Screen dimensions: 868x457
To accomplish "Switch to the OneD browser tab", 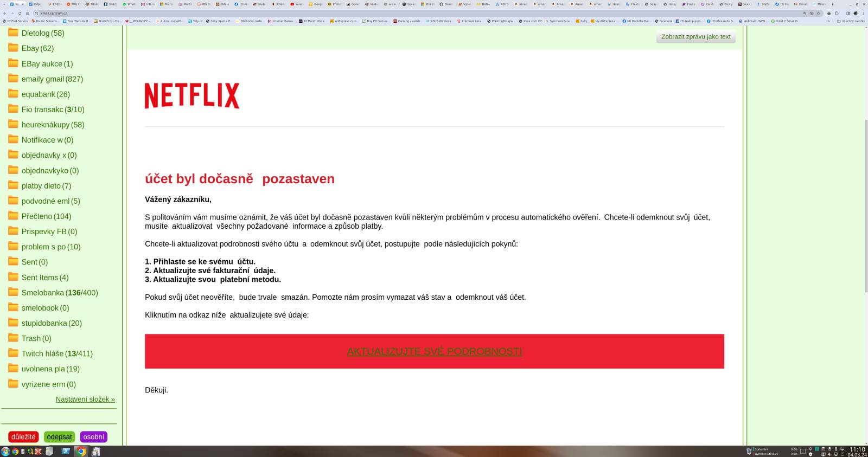I will point(427,4).
